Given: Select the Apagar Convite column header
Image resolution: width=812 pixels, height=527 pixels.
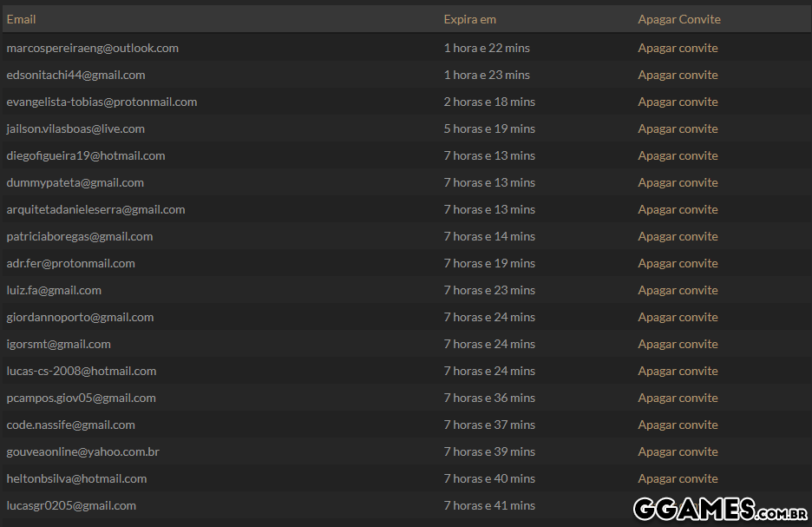Looking at the screenshot, I should click(x=679, y=19).
